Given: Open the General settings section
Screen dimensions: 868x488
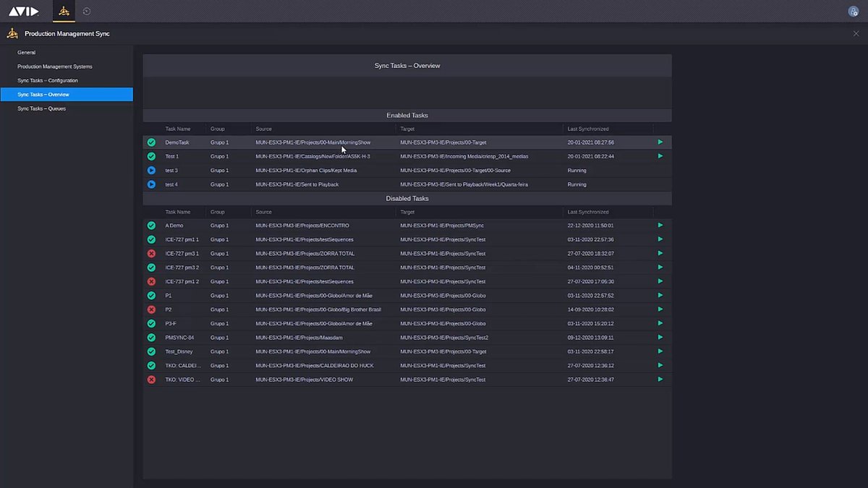Looking at the screenshot, I should [x=67, y=52].
